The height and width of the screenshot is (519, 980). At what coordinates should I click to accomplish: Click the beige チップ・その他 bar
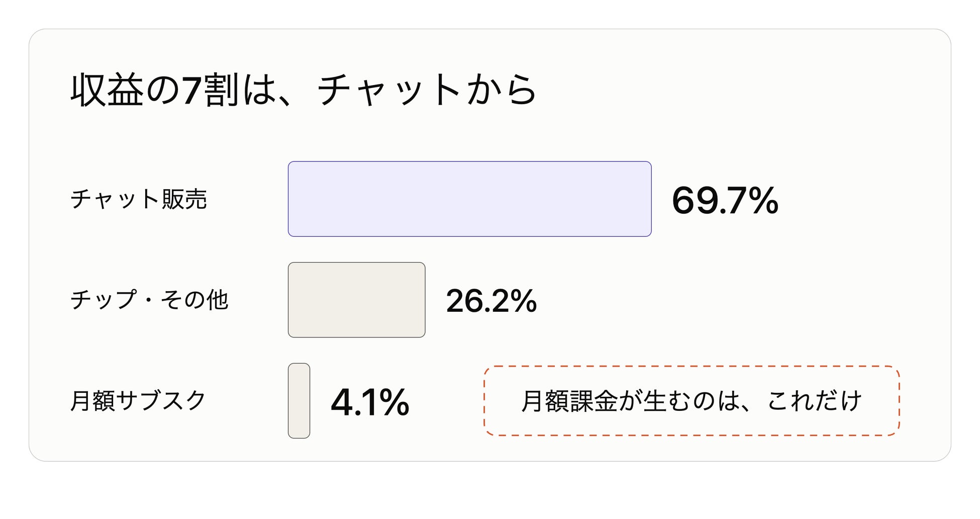[356, 300]
